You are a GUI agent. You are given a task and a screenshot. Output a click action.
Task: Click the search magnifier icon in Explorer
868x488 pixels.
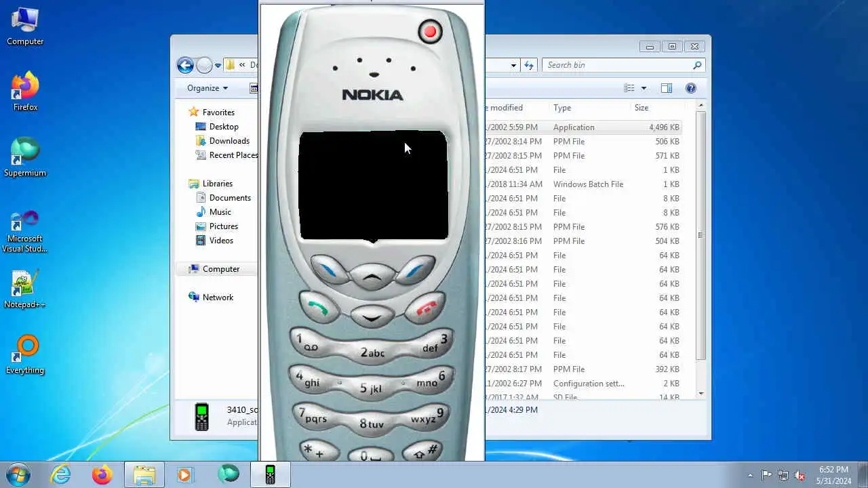(x=697, y=65)
